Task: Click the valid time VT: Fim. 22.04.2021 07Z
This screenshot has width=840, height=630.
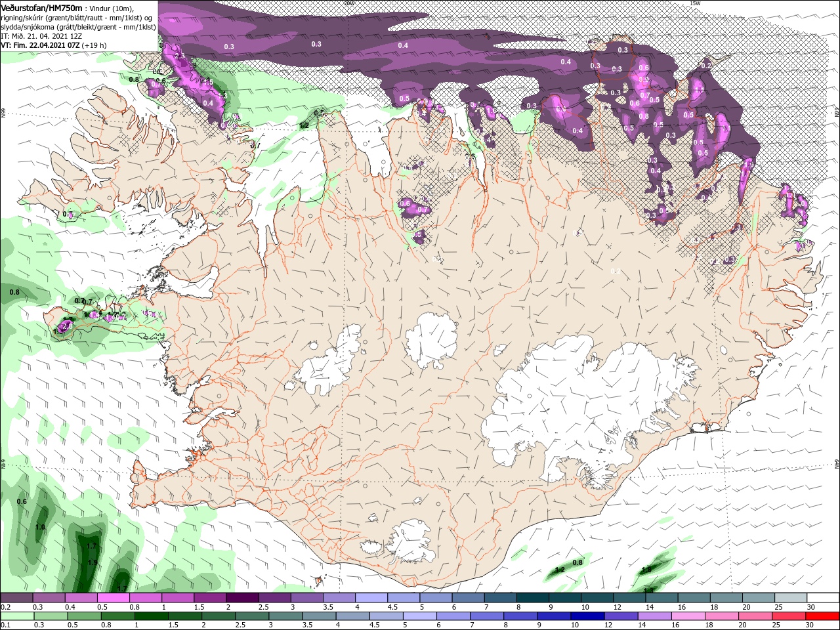Action: click(40, 45)
